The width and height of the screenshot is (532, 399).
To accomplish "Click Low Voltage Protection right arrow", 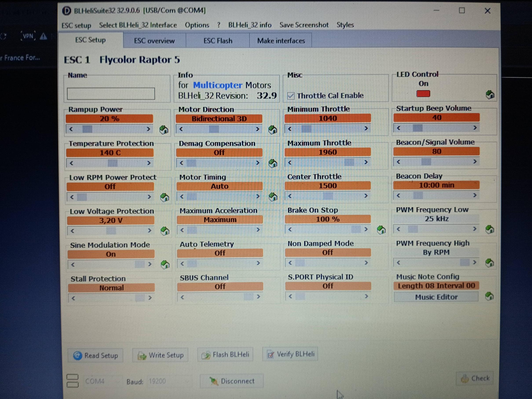I will [149, 231].
